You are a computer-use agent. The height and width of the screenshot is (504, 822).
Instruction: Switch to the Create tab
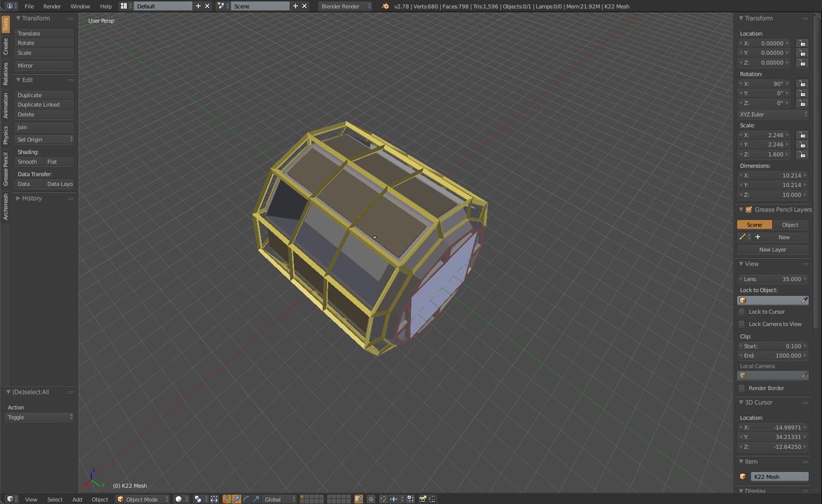5,47
